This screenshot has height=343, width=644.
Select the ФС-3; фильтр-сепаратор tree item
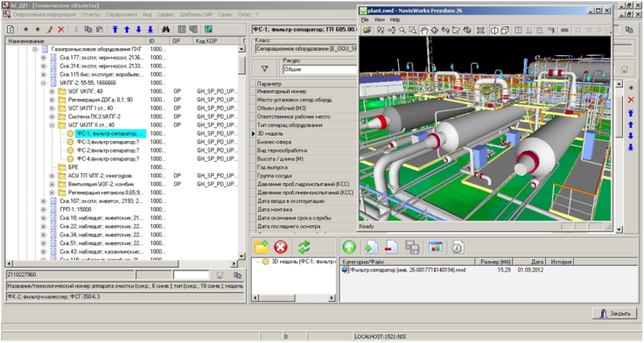coord(108,142)
